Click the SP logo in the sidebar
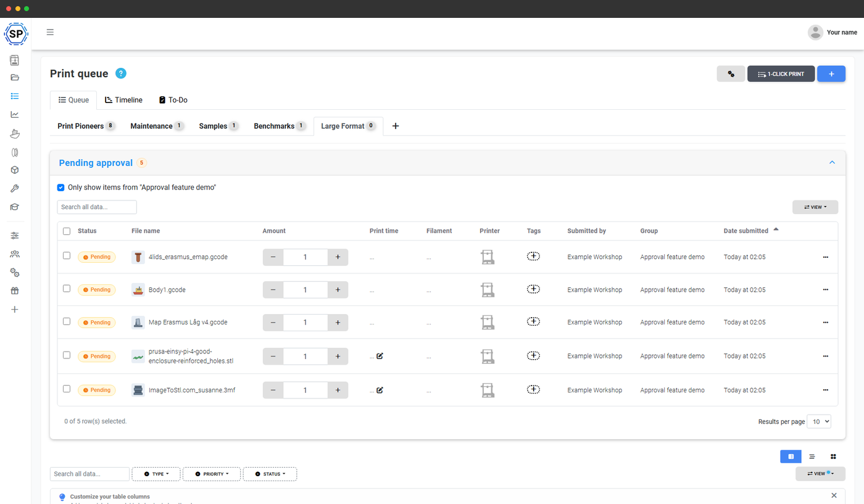Image resolution: width=864 pixels, height=504 pixels. click(15, 33)
